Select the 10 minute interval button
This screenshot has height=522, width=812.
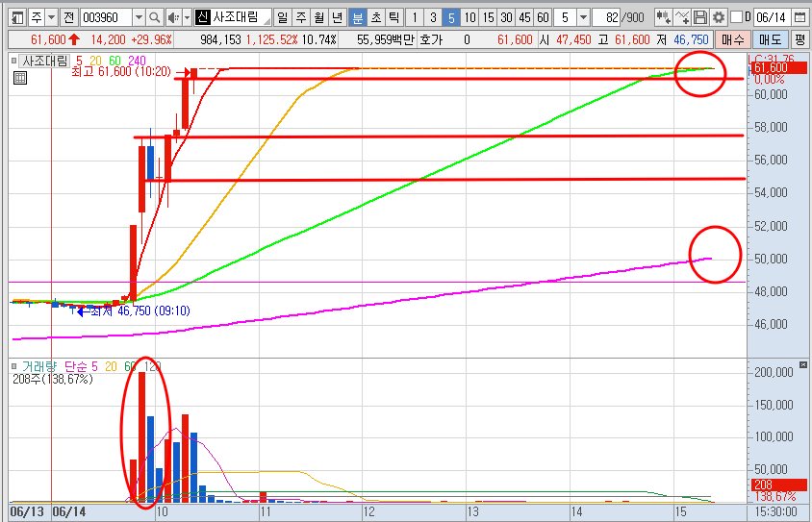point(469,17)
